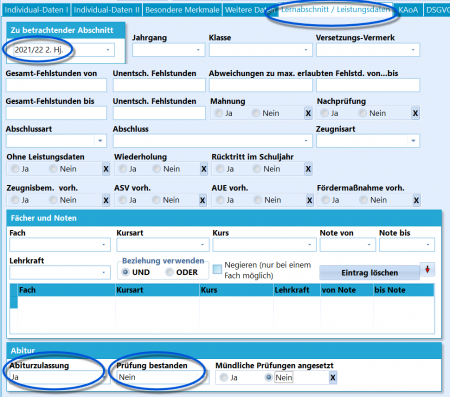Open the Besondere Merkmale tab

[x=182, y=10]
